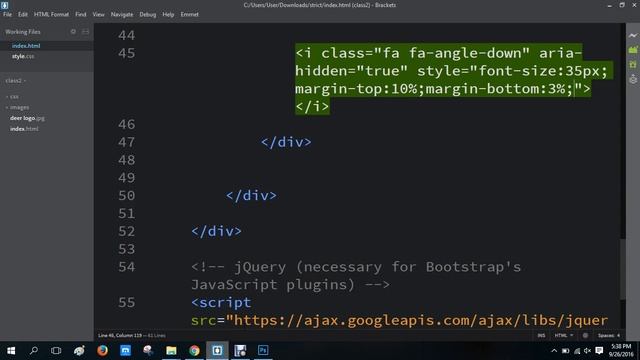Open the brain-like app icon on taskbar

148,351
